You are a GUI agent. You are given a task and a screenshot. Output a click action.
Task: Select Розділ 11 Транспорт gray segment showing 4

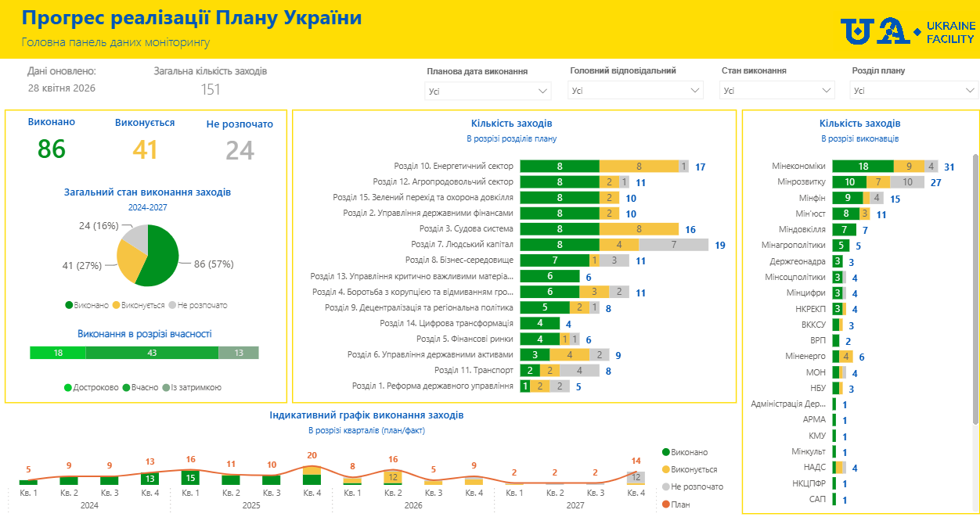(x=580, y=370)
